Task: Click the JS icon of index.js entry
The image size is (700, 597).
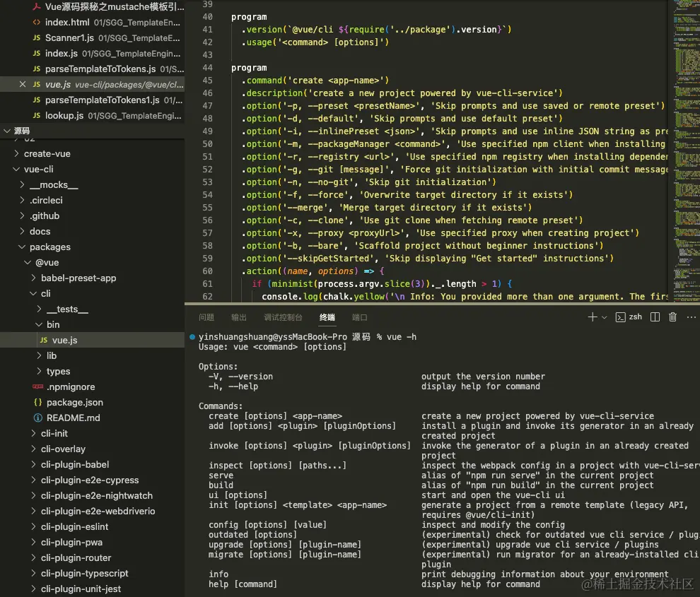Action: coord(37,53)
